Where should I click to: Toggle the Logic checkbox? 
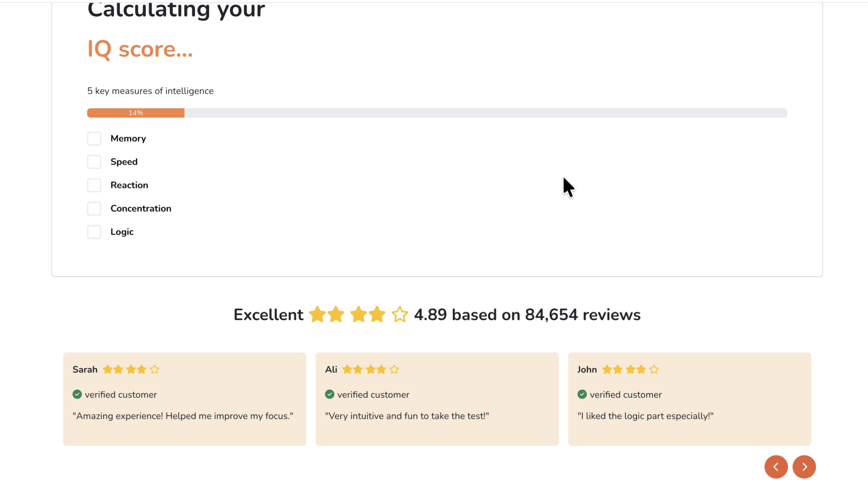tap(94, 232)
